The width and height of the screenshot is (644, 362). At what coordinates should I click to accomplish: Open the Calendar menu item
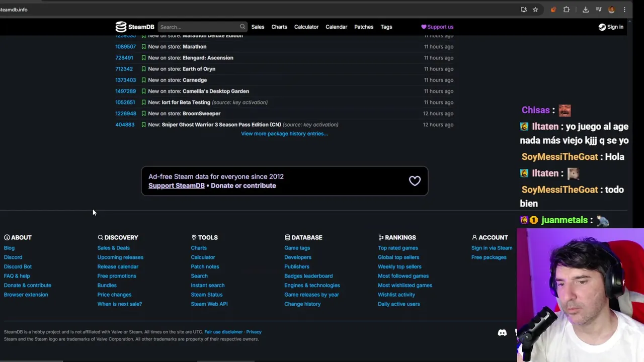tap(336, 27)
